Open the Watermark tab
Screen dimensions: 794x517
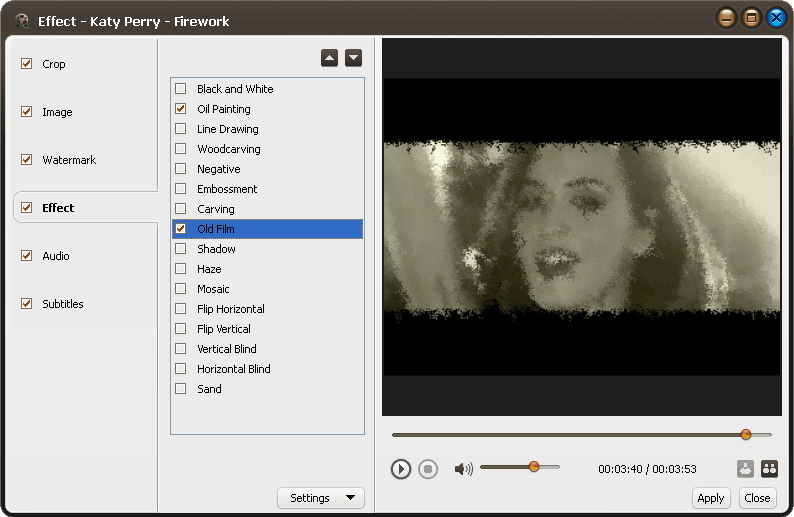69,160
